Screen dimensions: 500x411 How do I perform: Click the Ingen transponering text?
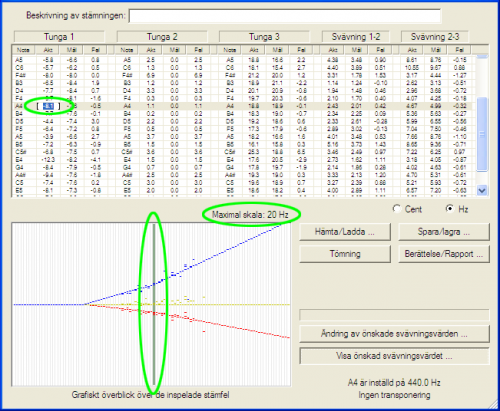[394, 395]
